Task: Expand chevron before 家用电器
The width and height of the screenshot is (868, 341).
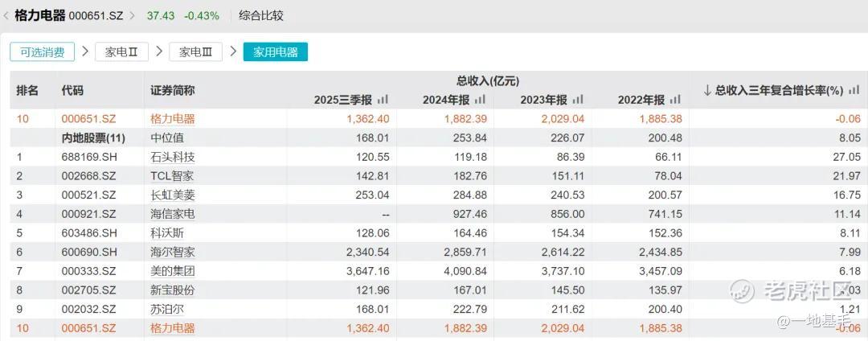Action: point(233,51)
